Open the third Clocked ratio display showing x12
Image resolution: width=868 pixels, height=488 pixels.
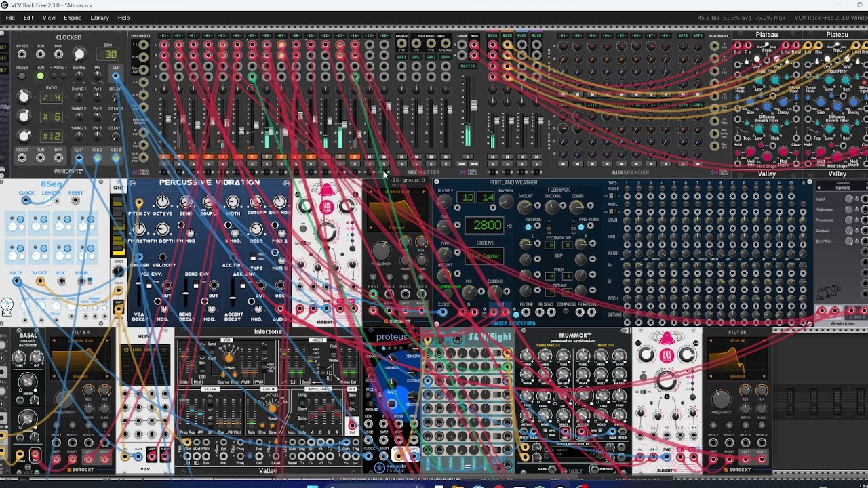tap(52, 136)
